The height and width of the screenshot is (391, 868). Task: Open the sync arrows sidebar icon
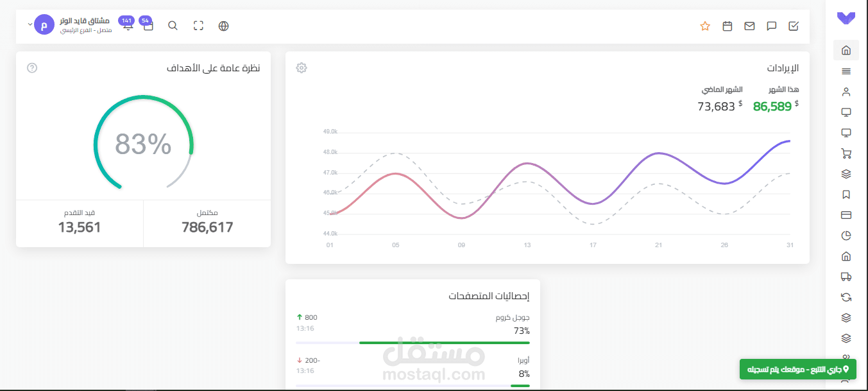pos(846,297)
